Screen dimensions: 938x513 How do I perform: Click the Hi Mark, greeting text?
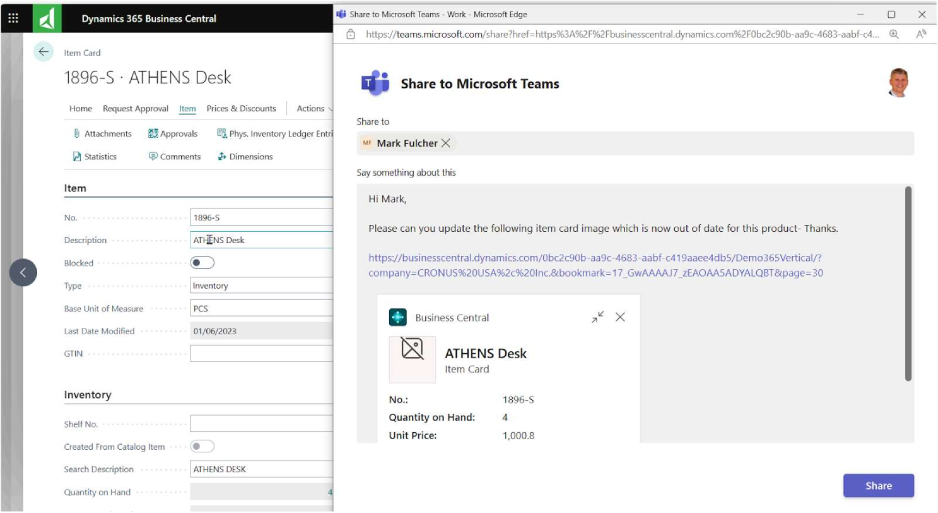point(387,199)
